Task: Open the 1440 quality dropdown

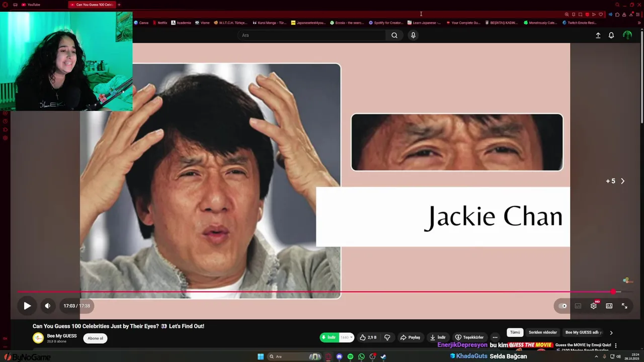Action: pyautogui.click(x=346, y=337)
